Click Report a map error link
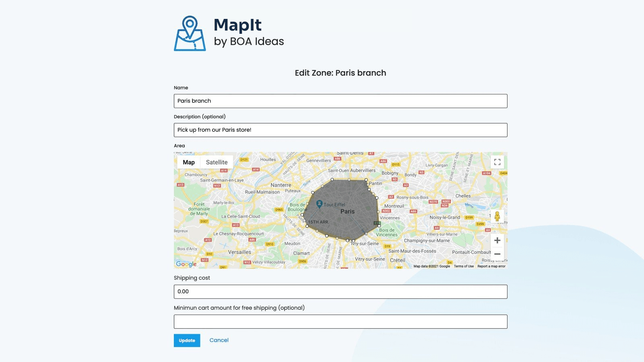 tap(491, 266)
